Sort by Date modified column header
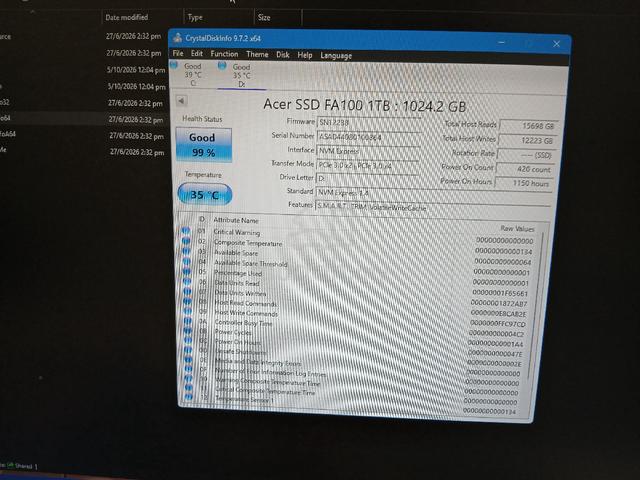 127,17
